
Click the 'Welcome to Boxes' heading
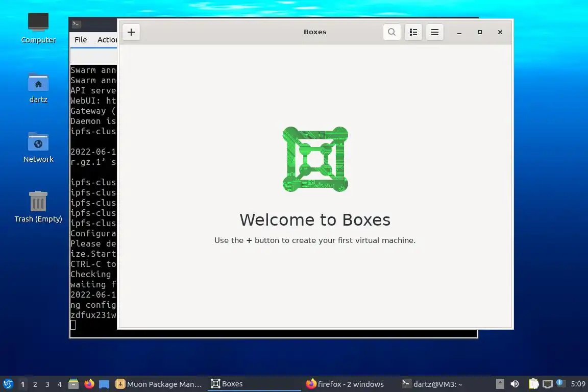(x=315, y=220)
